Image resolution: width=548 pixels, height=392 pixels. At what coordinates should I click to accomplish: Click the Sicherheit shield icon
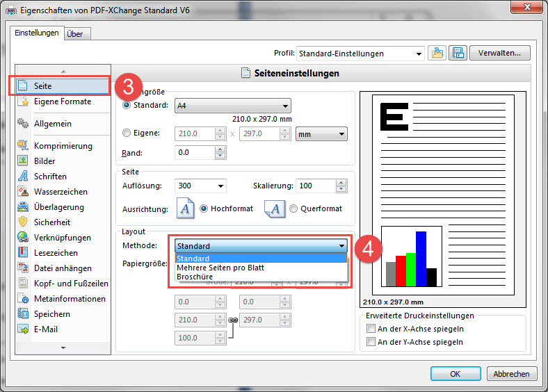coord(23,222)
